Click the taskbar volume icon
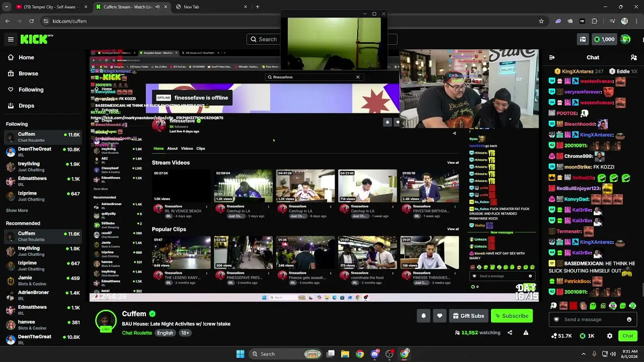The image size is (644, 362). coord(613,354)
